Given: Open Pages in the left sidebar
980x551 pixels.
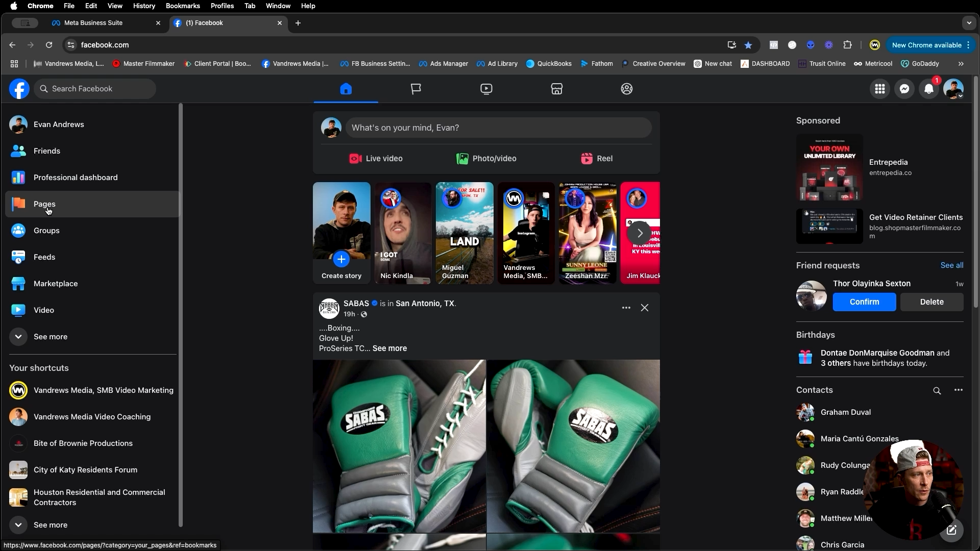Looking at the screenshot, I should coord(92,204).
